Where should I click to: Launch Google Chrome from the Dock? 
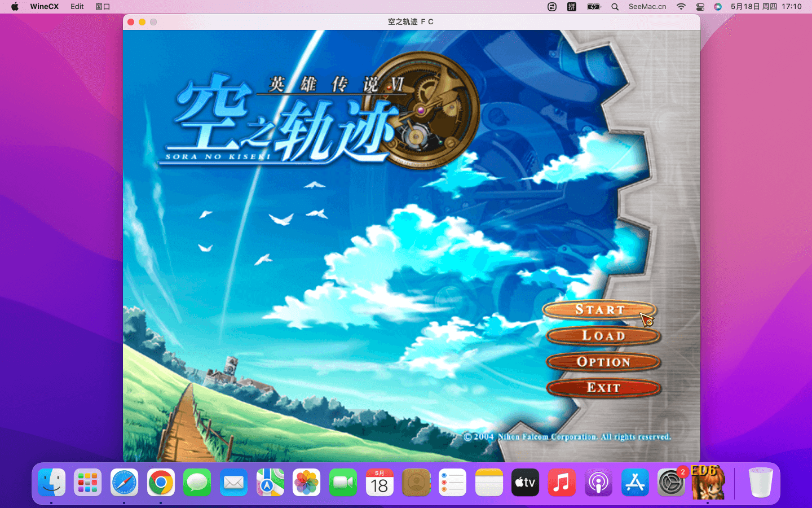coord(161,483)
